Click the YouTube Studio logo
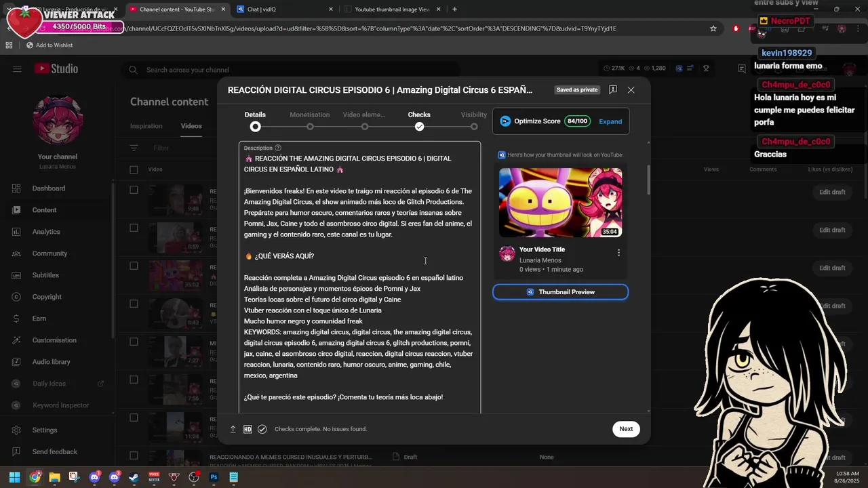Viewport: 868px width, 488px height. 56,68
